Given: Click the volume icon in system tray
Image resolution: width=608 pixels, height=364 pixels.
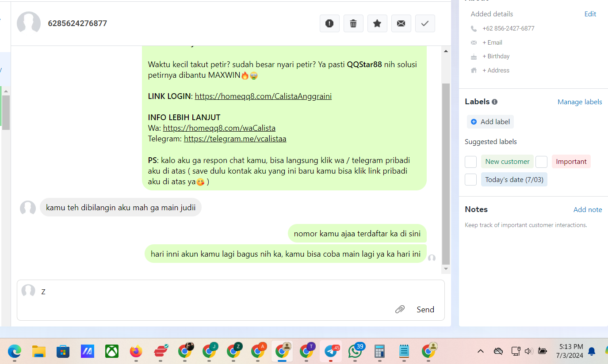Looking at the screenshot, I should (528, 351).
